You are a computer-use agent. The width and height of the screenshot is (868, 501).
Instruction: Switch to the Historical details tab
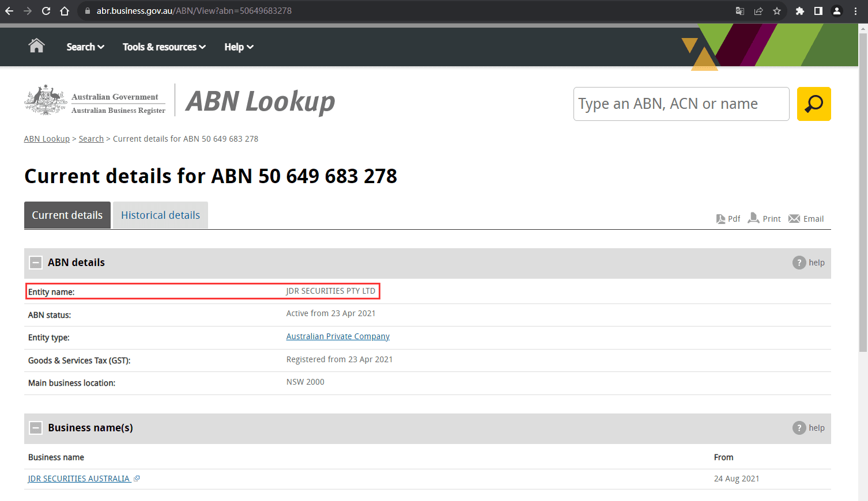click(x=160, y=215)
